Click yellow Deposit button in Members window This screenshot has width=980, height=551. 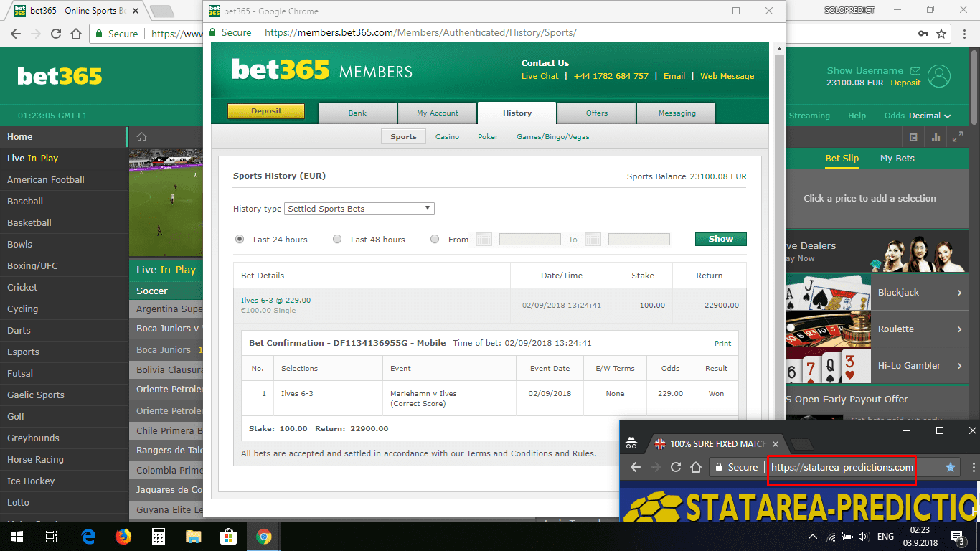pyautogui.click(x=266, y=111)
